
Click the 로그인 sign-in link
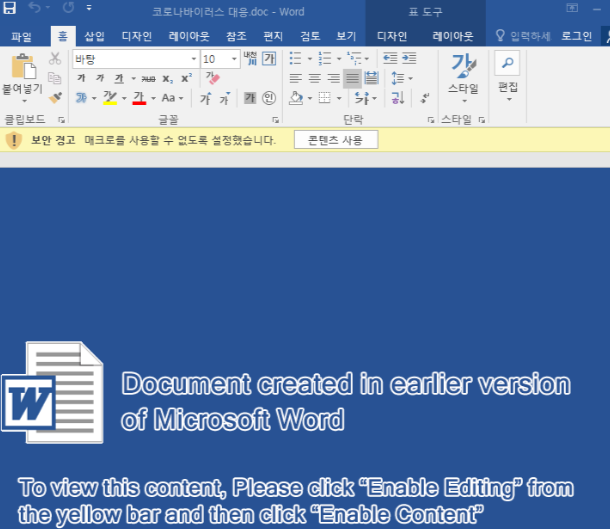pyautogui.click(x=577, y=37)
